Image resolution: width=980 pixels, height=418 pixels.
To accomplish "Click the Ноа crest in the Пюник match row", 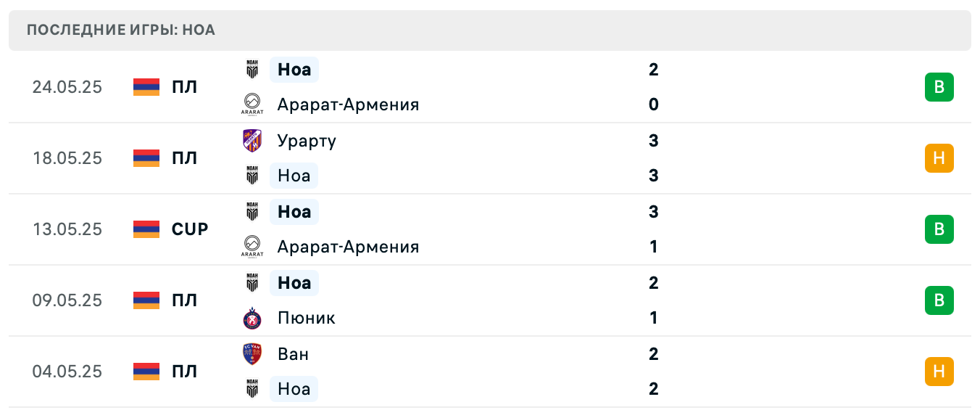I will tap(252, 283).
